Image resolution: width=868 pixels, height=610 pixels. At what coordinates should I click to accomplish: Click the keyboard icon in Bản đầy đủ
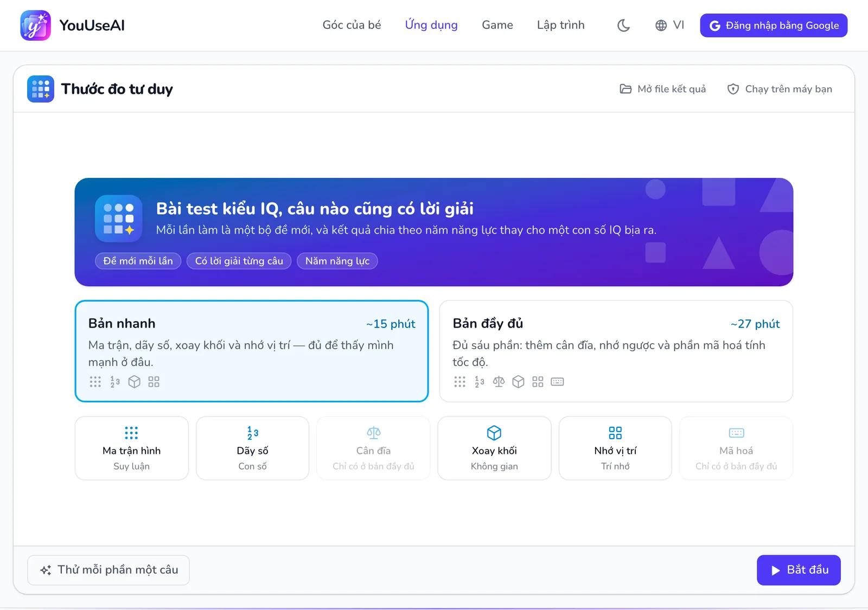pyautogui.click(x=557, y=382)
